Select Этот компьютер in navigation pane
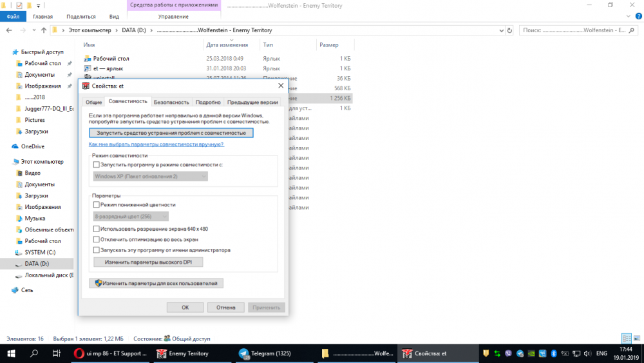This screenshot has width=644, height=363. click(x=43, y=162)
